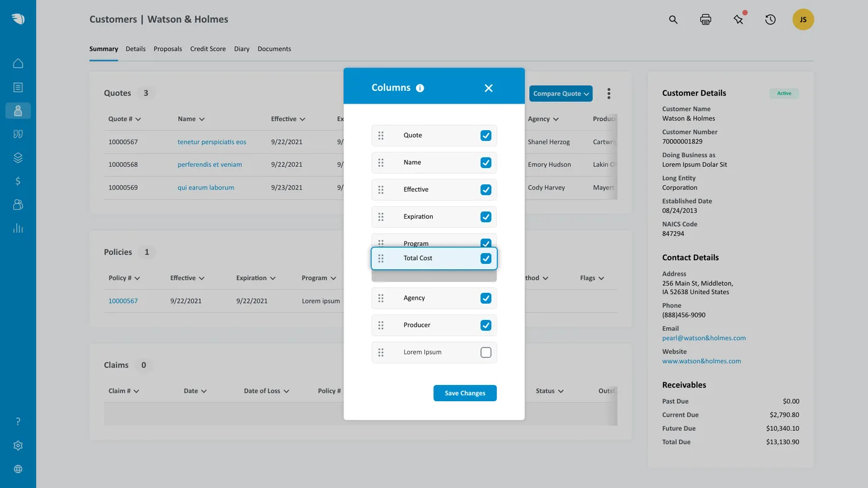Click the Save Changes button
The height and width of the screenshot is (488, 868).
pos(465,393)
